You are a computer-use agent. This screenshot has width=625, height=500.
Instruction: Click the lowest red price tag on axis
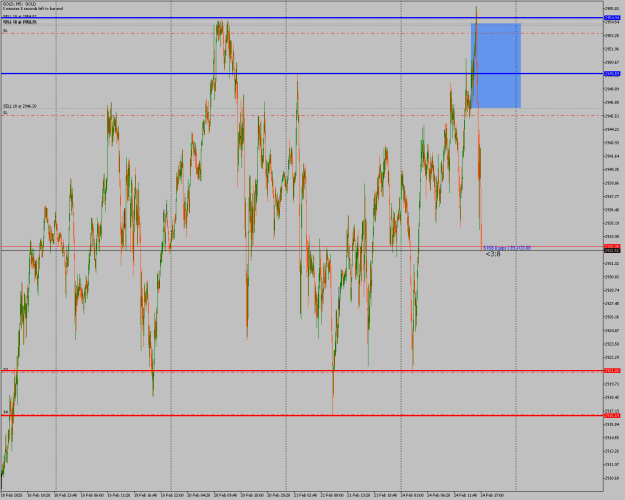(612, 416)
